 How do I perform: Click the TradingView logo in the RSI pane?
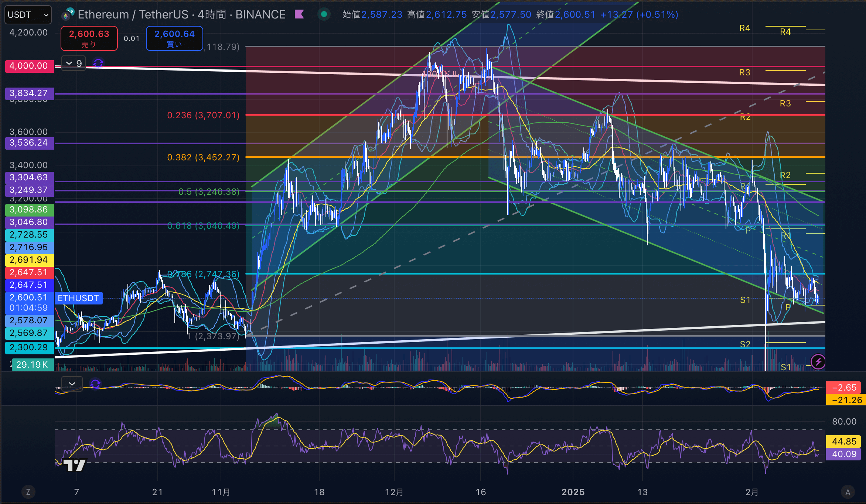(x=74, y=465)
